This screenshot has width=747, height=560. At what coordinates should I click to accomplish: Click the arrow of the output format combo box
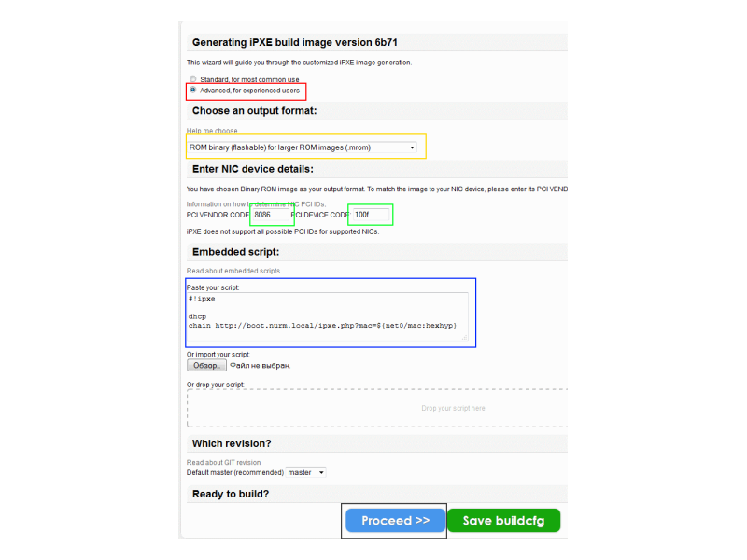(x=412, y=147)
